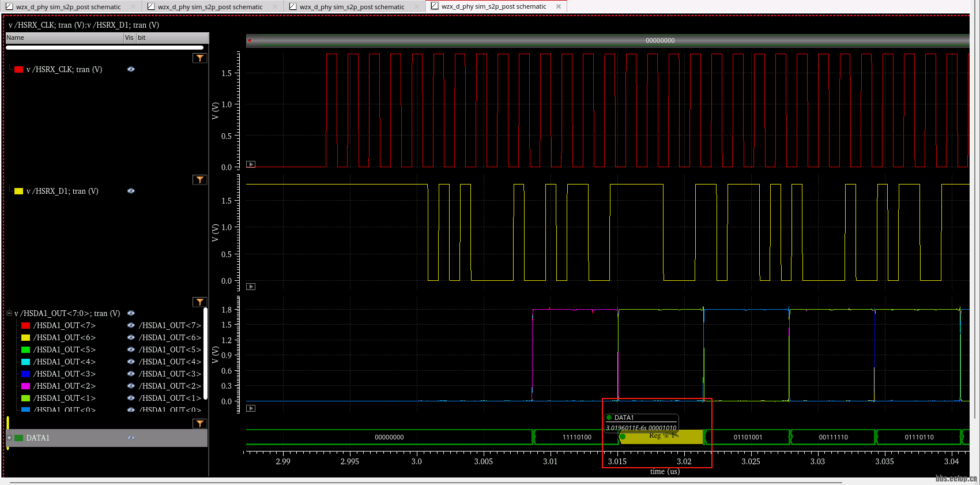The width and height of the screenshot is (980, 485).
Task: Click magenta swatch of HSDA1_OUT<2>
Action: (25, 386)
